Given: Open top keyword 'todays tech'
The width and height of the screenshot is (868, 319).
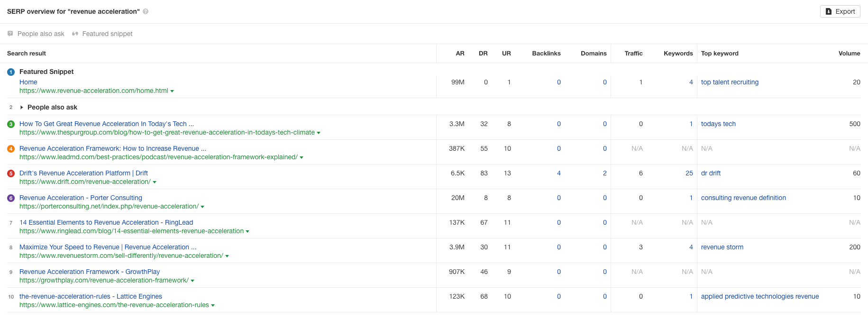Looking at the screenshot, I should (x=718, y=124).
